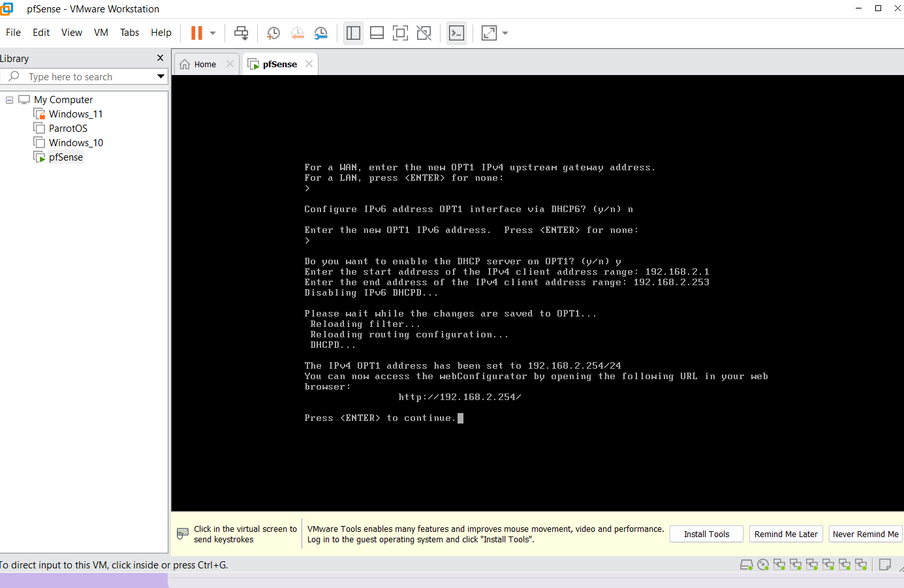Open stretch guest dropdown arrow
Image resolution: width=904 pixels, height=588 pixels.
point(505,33)
